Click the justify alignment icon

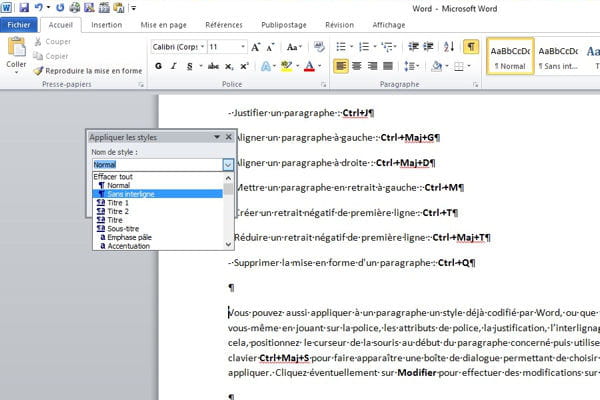click(x=388, y=66)
